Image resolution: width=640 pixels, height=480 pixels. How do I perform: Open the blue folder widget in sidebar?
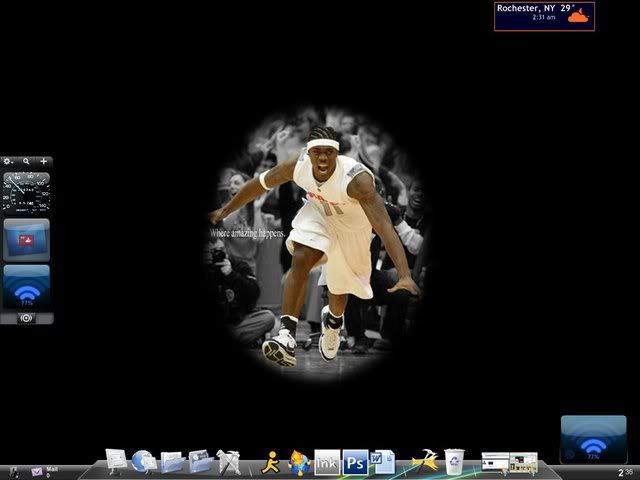pyautogui.click(x=26, y=239)
